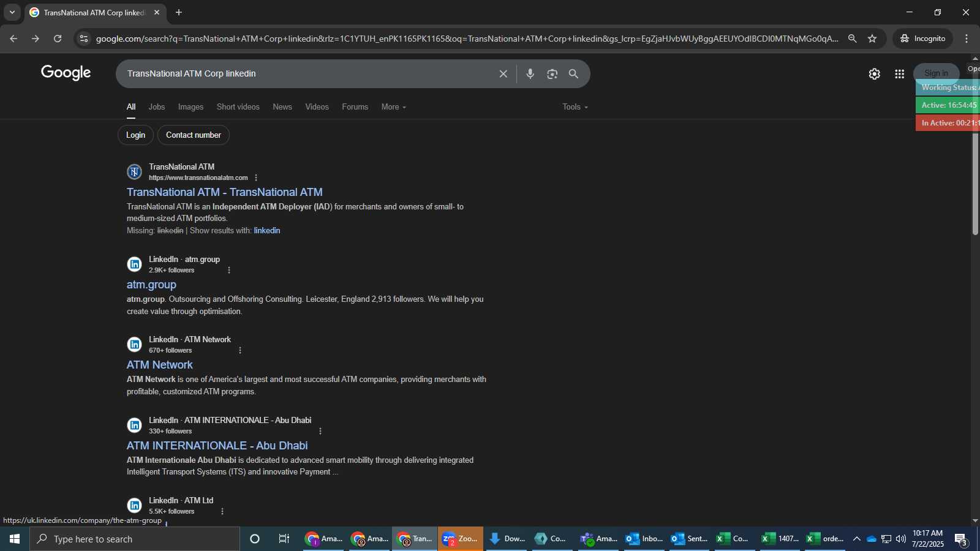This screenshot has height=551, width=980.
Task: Click the browser address bar URL
Action: pyautogui.click(x=467, y=39)
